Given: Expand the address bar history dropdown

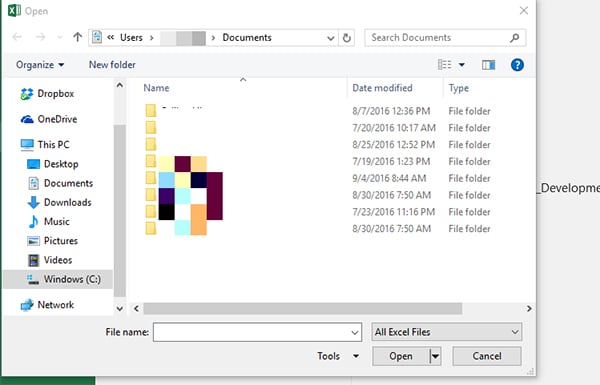Looking at the screenshot, I should (331, 38).
